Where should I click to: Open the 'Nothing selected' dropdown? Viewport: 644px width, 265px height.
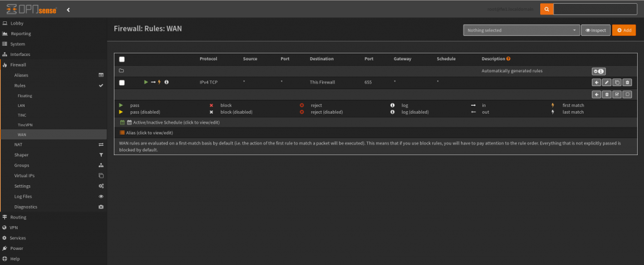click(521, 30)
